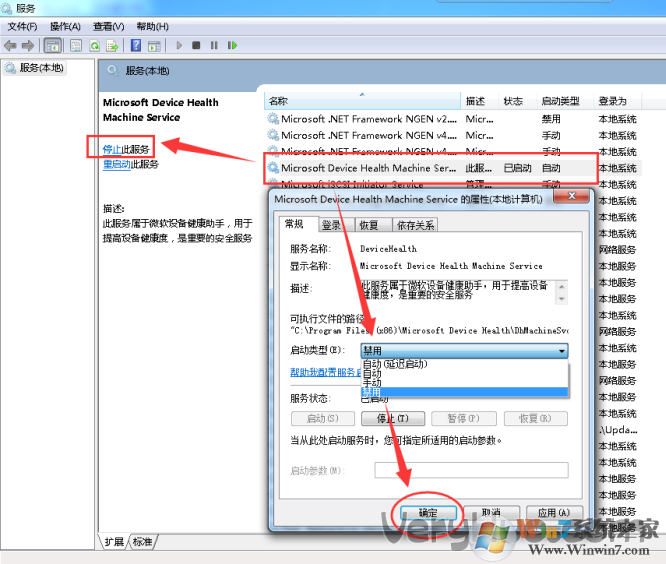Click the 取消 button
This screenshot has height=564, width=666.
(x=491, y=513)
